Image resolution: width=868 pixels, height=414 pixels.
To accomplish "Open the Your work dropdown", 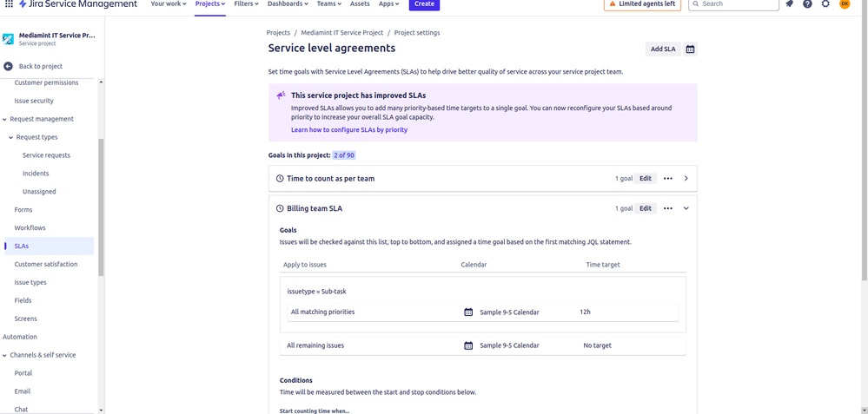I will 169,3.
